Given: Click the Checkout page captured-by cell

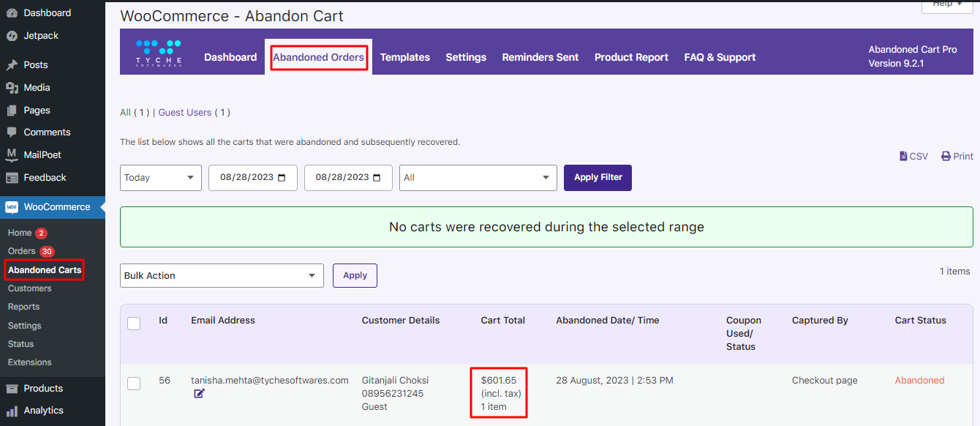Looking at the screenshot, I should coord(825,381).
